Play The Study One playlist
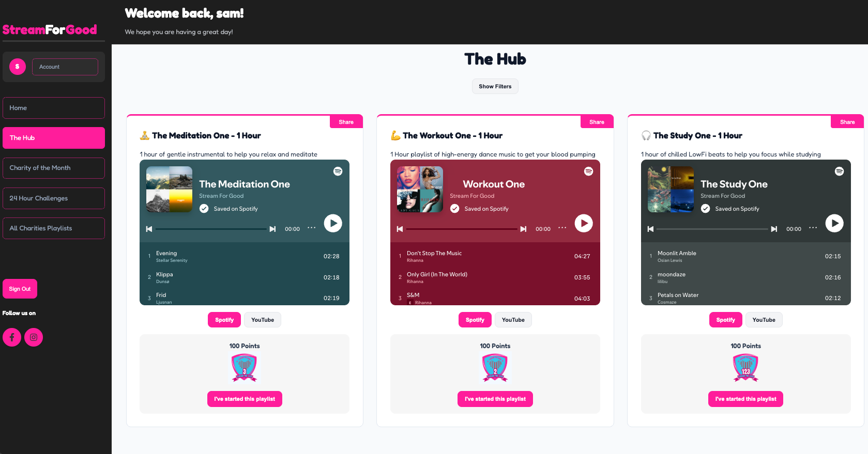Image resolution: width=868 pixels, height=454 pixels. click(x=834, y=223)
